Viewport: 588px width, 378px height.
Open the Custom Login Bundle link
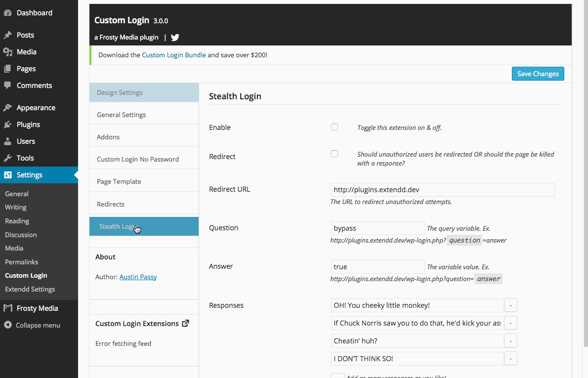point(173,55)
